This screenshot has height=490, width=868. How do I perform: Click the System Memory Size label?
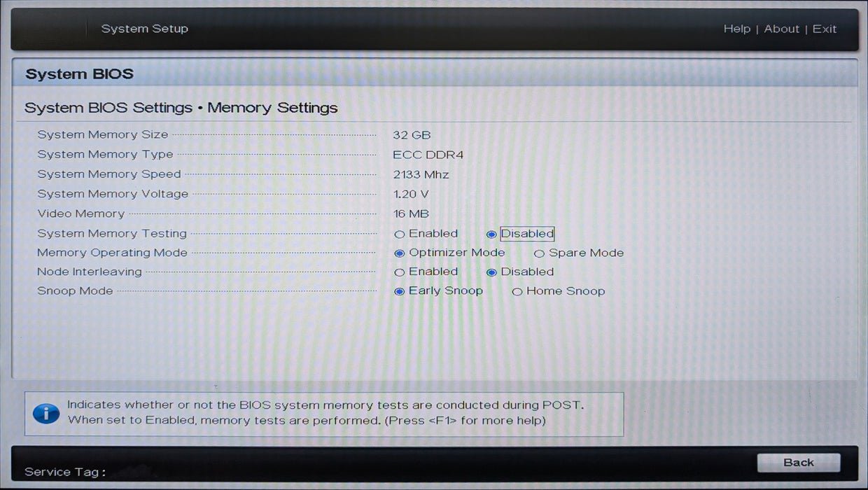pyautogui.click(x=103, y=134)
